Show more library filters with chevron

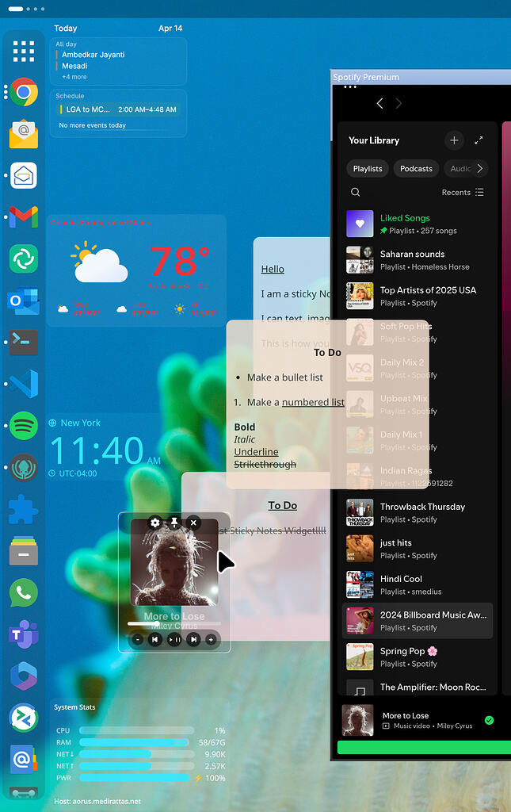tap(480, 169)
